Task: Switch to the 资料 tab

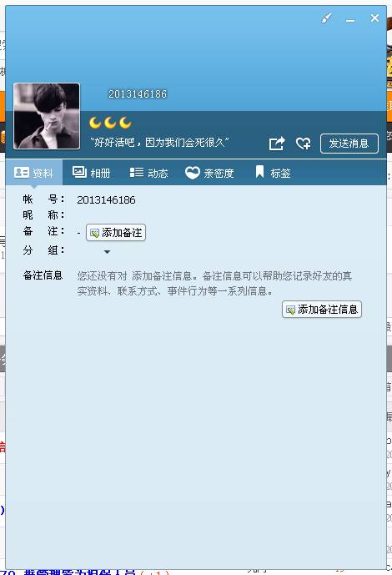Action: click(x=33, y=173)
